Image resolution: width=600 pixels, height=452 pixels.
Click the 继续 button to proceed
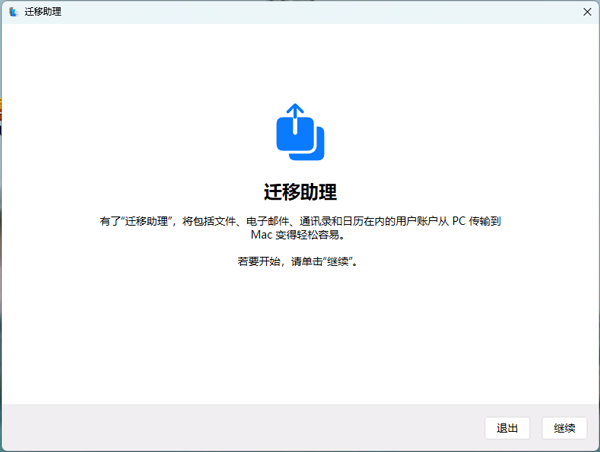coord(564,428)
